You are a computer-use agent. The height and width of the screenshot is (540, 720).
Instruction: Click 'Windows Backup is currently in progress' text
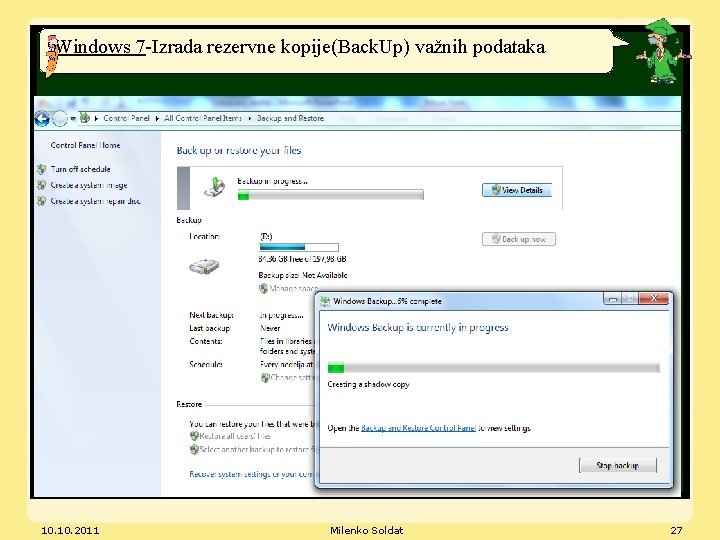(x=418, y=327)
